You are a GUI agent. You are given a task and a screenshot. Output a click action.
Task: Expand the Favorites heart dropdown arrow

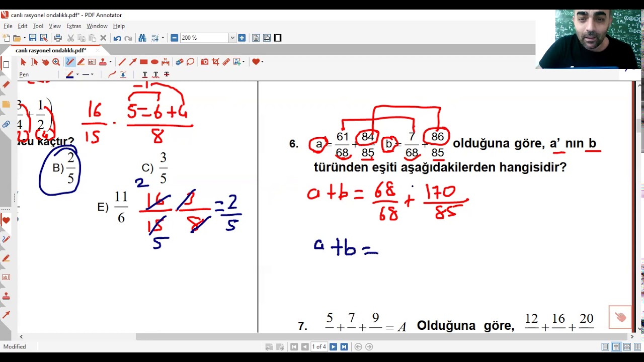click(x=262, y=62)
